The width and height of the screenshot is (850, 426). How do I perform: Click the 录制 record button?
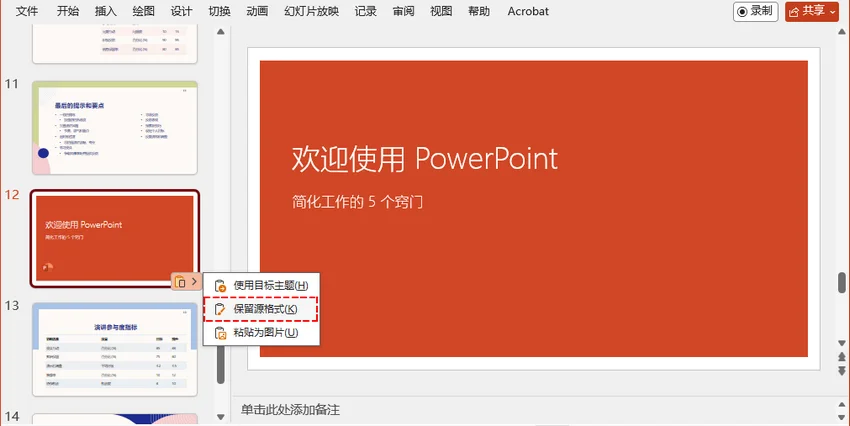pos(755,11)
